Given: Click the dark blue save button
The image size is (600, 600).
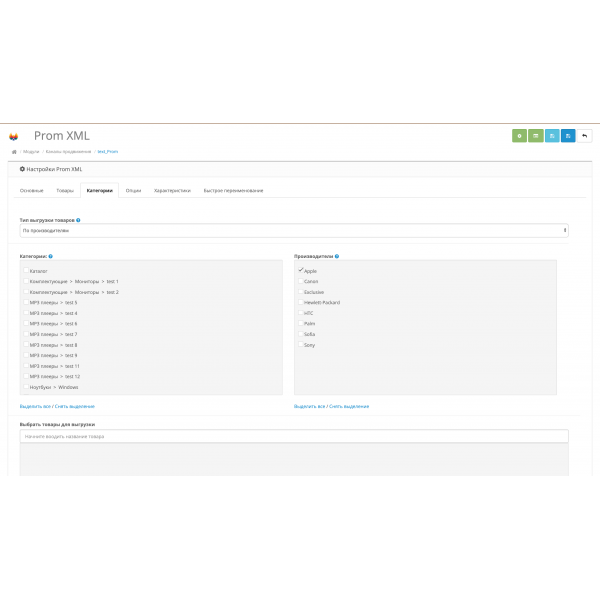Looking at the screenshot, I should [568, 136].
